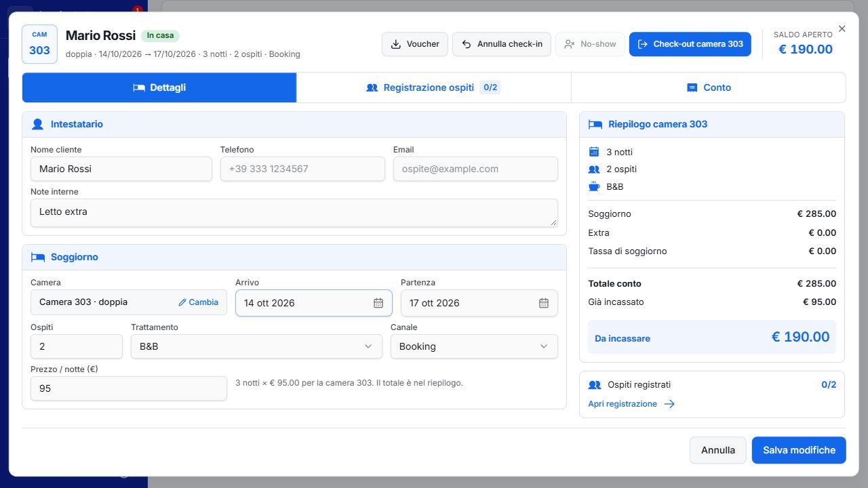Click the Arrivo date field
Screen dimensions: 868x488
point(314,303)
